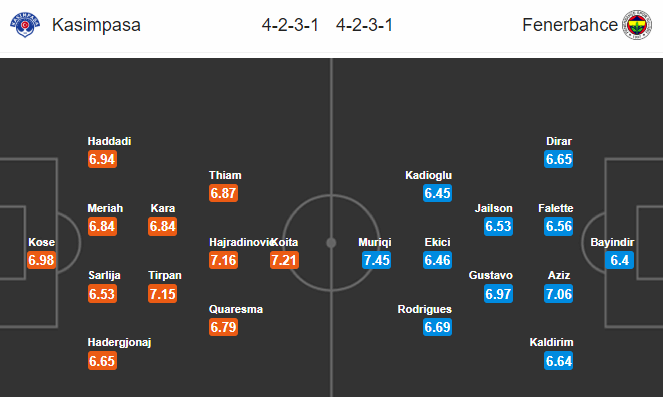This screenshot has height=397, width=663.
Task: Click Kaldirim's 6.64 rating badge
Action: (x=559, y=361)
